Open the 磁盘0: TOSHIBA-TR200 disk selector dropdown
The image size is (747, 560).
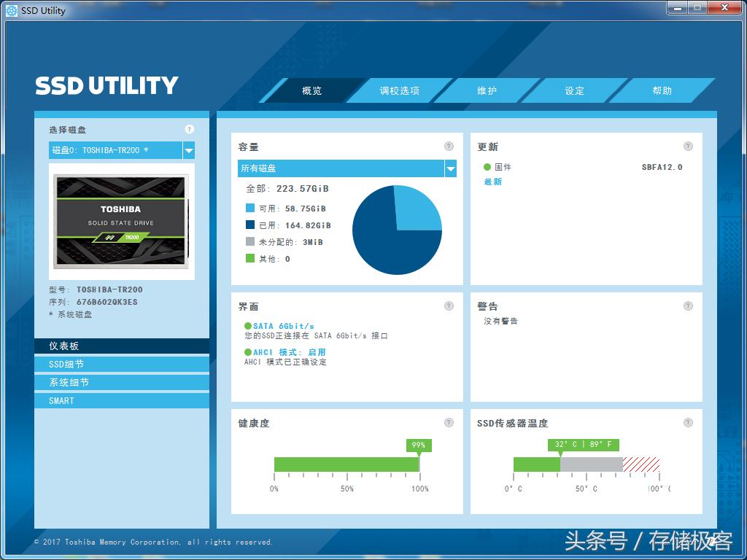pos(113,151)
